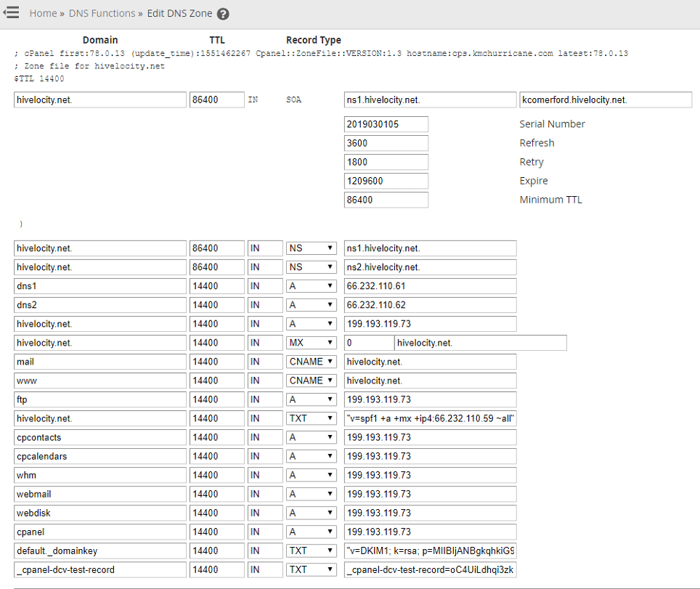This screenshot has height=589, width=700.
Task: Expand CNAME type dropdown for mail record
Action: [311, 362]
